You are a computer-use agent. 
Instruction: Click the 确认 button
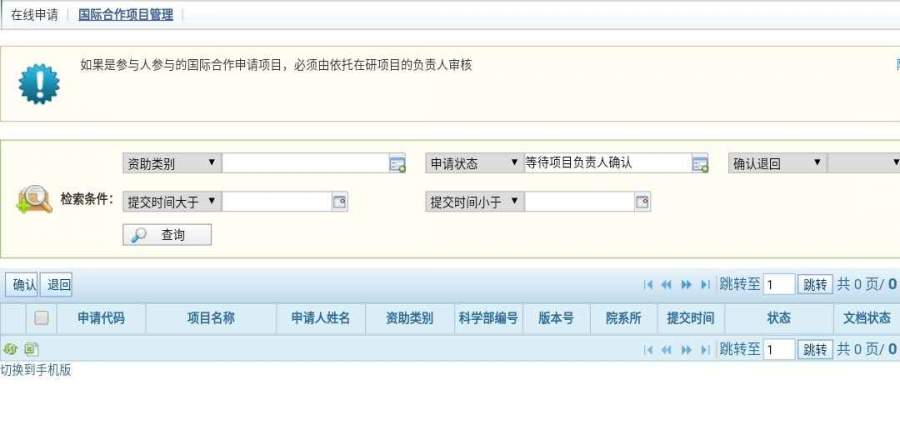click(x=22, y=284)
